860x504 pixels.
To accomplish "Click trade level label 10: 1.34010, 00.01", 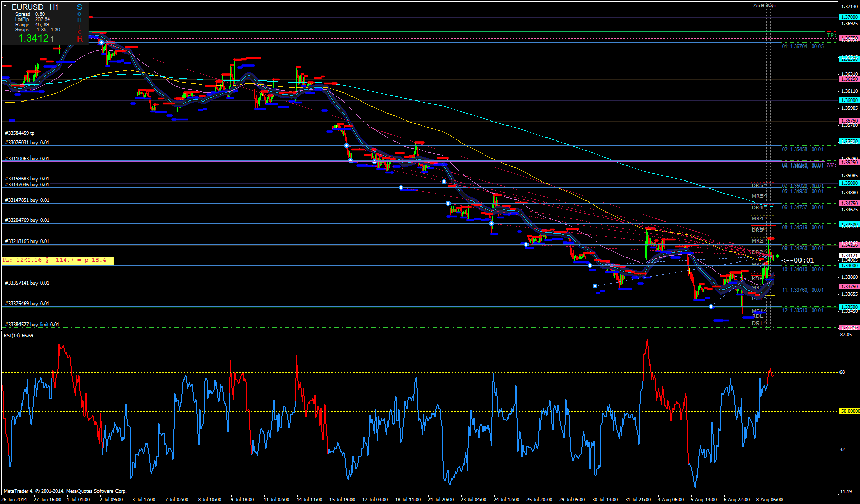I will tap(803, 270).
